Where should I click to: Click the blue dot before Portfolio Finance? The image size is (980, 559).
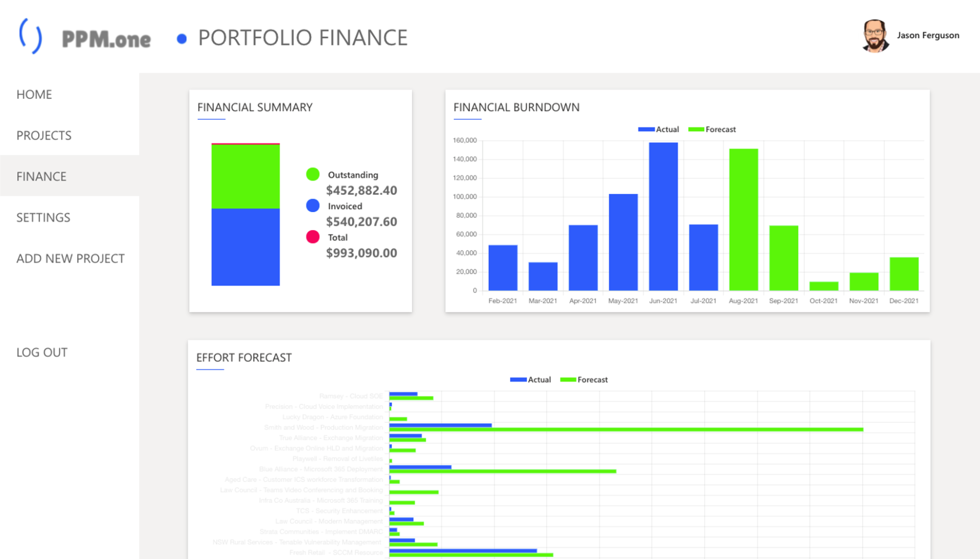click(181, 39)
